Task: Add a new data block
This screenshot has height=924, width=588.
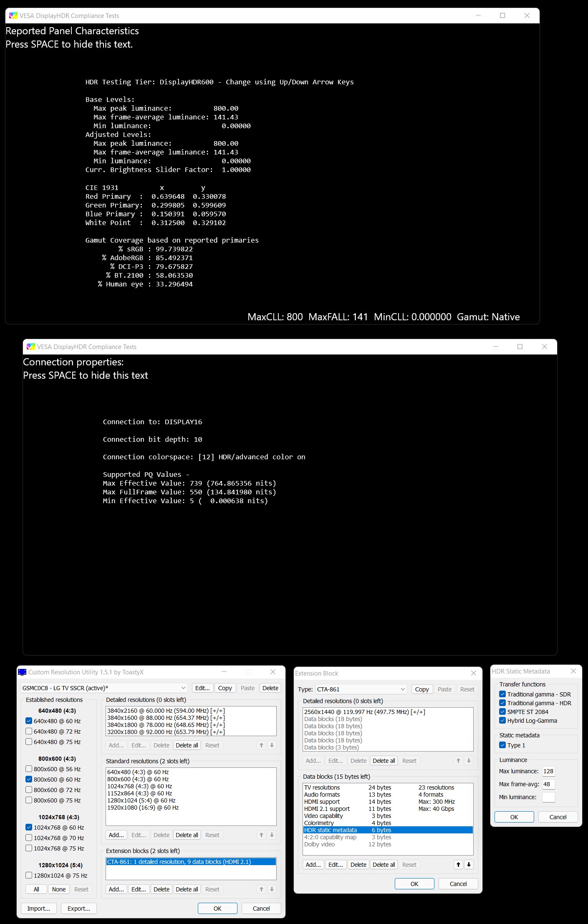Action: 313,864
